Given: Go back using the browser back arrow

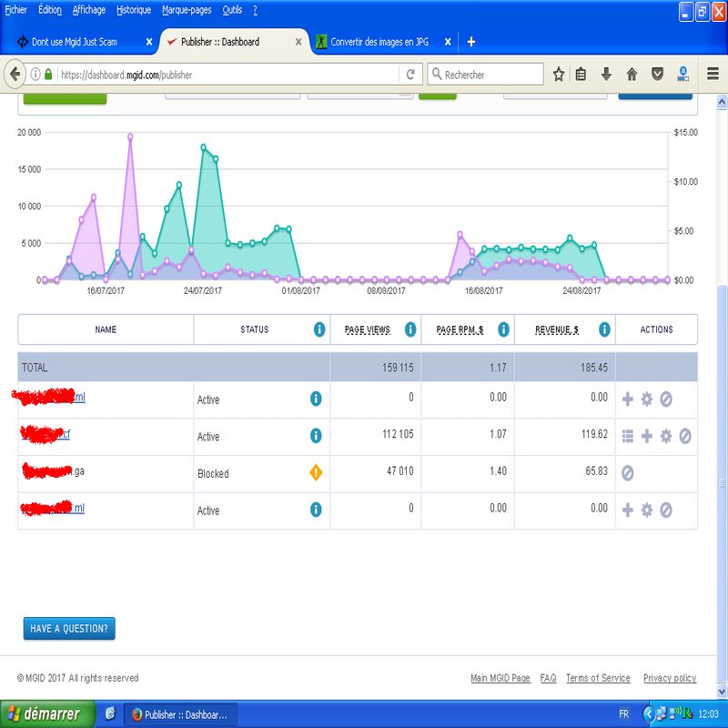Looking at the screenshot, I should [14, 75].
